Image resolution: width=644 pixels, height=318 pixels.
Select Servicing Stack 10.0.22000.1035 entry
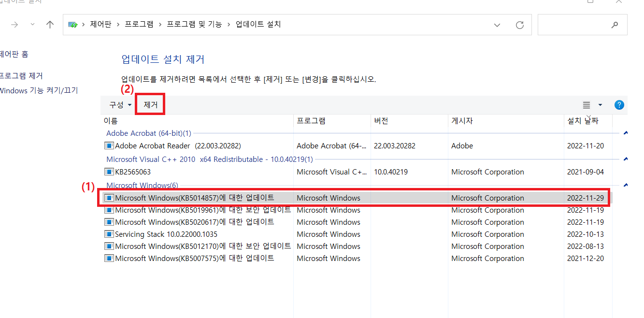[x=356, y=234]
